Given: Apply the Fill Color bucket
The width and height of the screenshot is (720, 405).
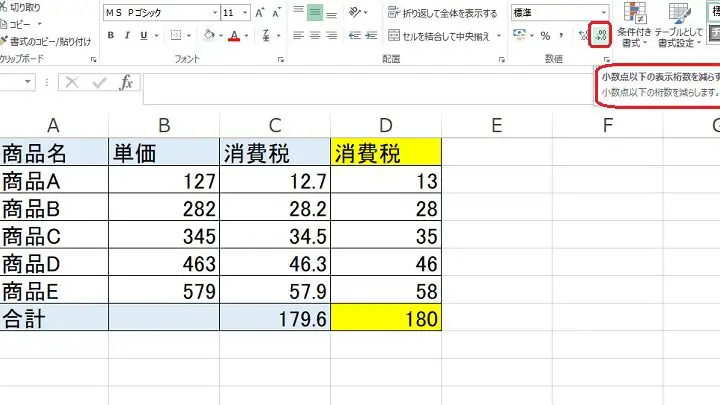Looking at the screenshot, I should click(x=209, y=35).
